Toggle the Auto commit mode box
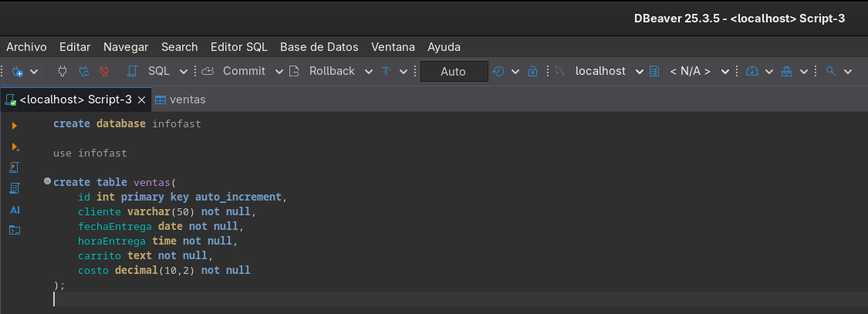The width and height of the screenshot is (868, 314). tap(454, 71)
